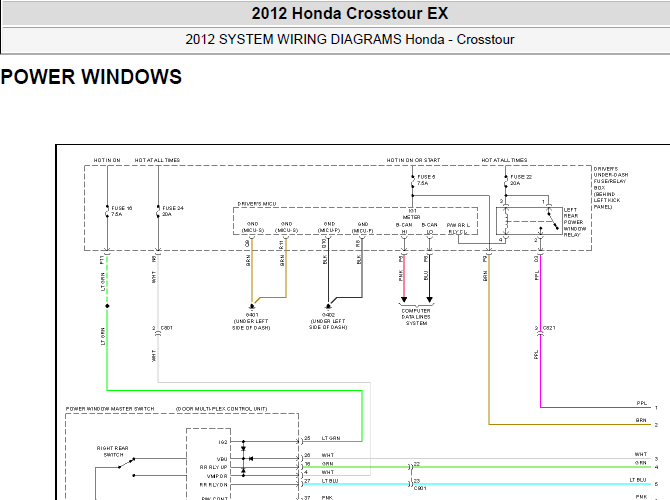Image resolution: width=670 pixels, height=500 pixels.
Task: Click the 'RIGHT REAR SWITCH' label
Action: click(113, 452)
